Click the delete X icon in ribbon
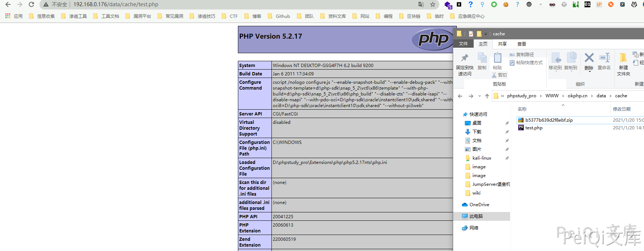Viewport: 644px width, 251px height. (x=589, y=58)
